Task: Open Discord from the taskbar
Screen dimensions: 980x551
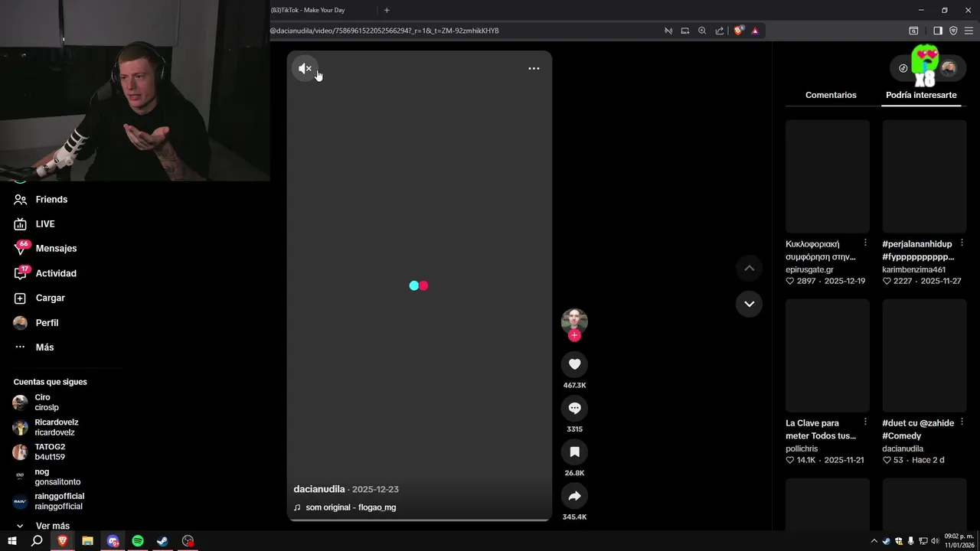Action: [x=113, y=541]
